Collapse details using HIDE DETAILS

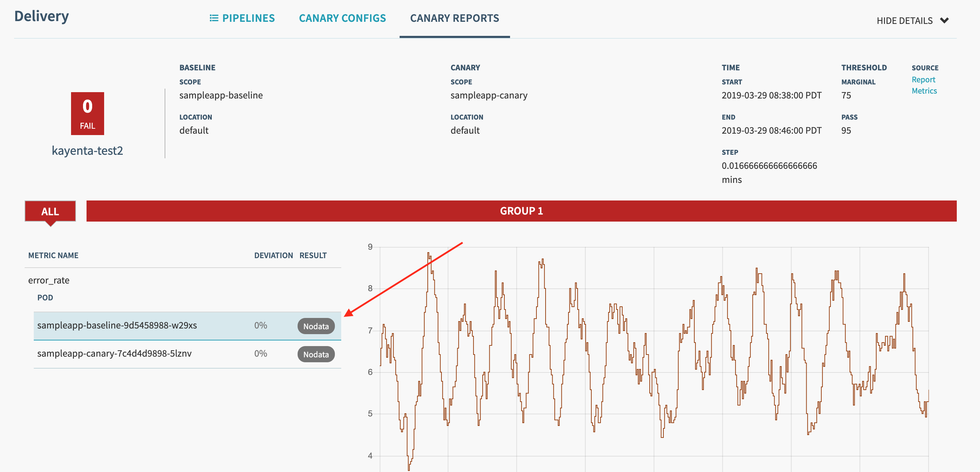905,21
